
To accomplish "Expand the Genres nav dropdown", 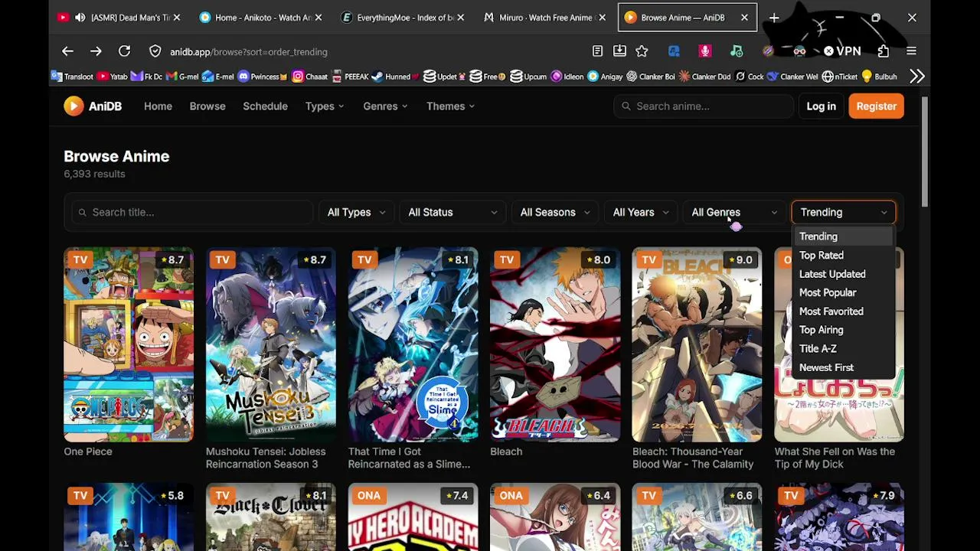I will (385, 106).
